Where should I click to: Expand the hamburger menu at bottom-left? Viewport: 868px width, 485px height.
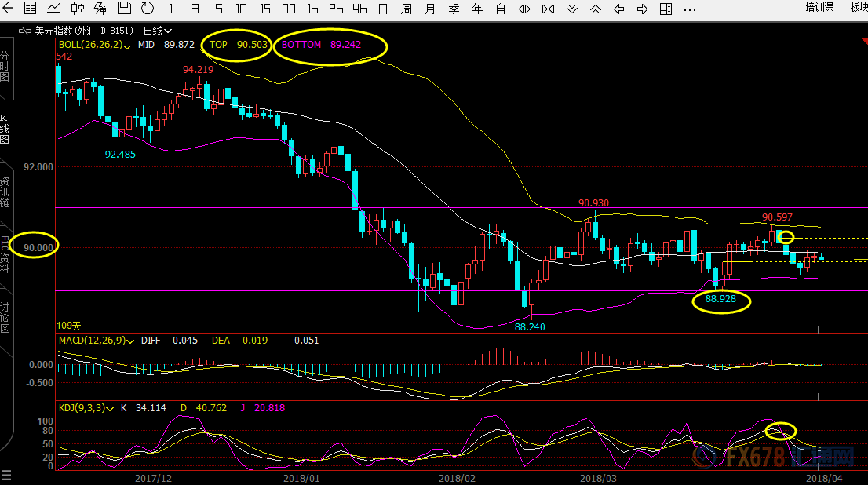pos(6,476)
